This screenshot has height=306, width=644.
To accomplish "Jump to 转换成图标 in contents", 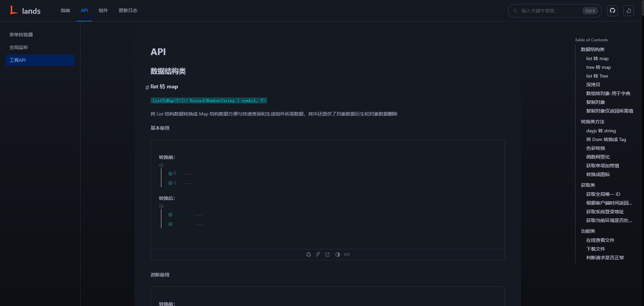I will [x=598, y=174].
